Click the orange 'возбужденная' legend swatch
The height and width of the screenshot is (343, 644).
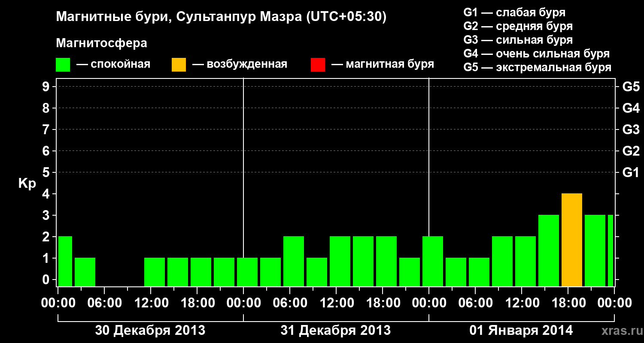(179, 65)
